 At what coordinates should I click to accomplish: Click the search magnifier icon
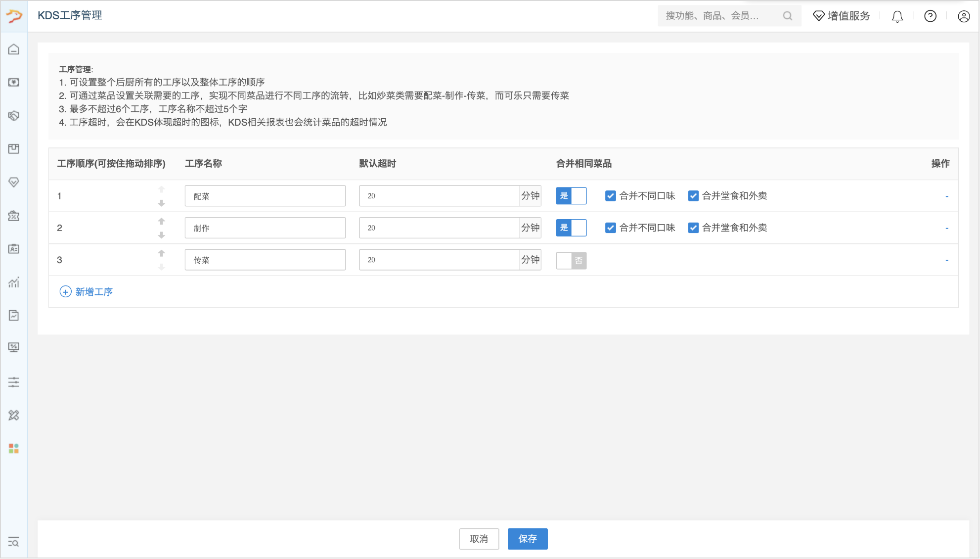point(788,16)
